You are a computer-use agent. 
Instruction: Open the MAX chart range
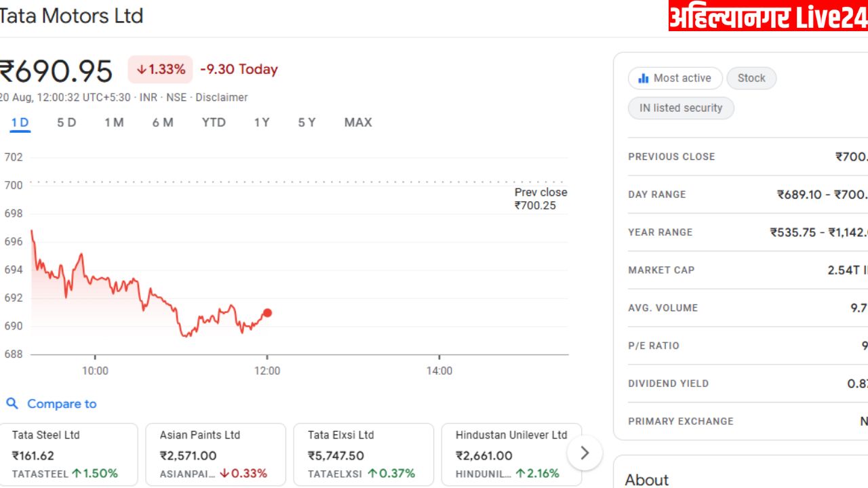coord(358,123)
